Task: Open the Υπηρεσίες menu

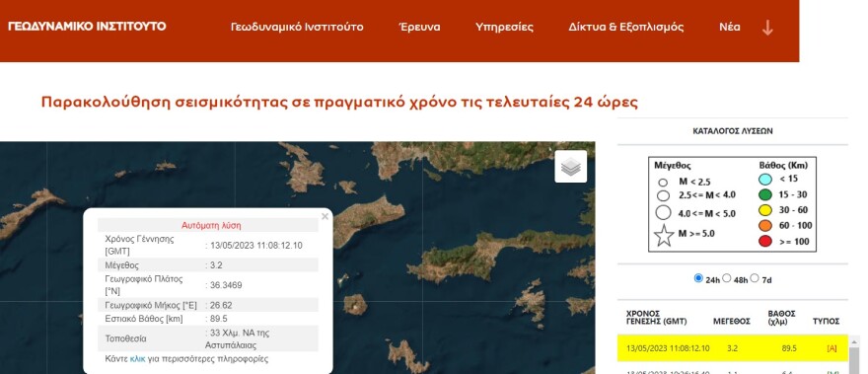Action: point(504,27)
